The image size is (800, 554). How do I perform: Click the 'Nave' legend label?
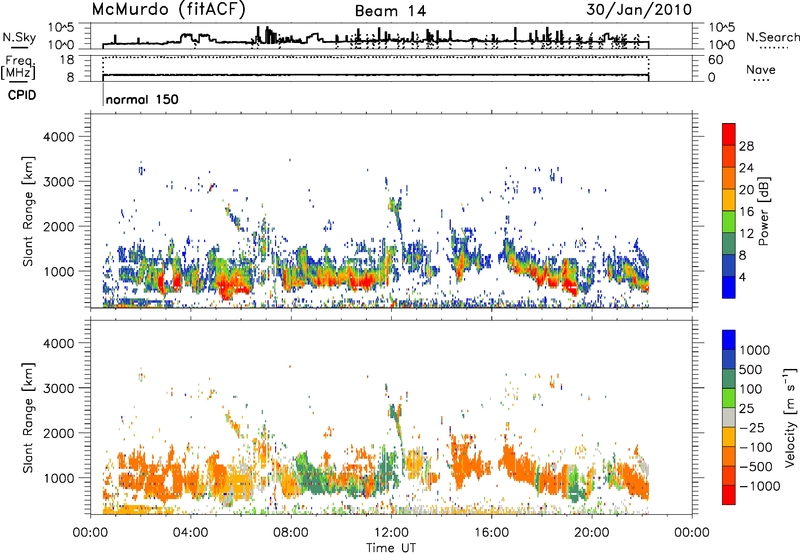(x=761, y=69)
